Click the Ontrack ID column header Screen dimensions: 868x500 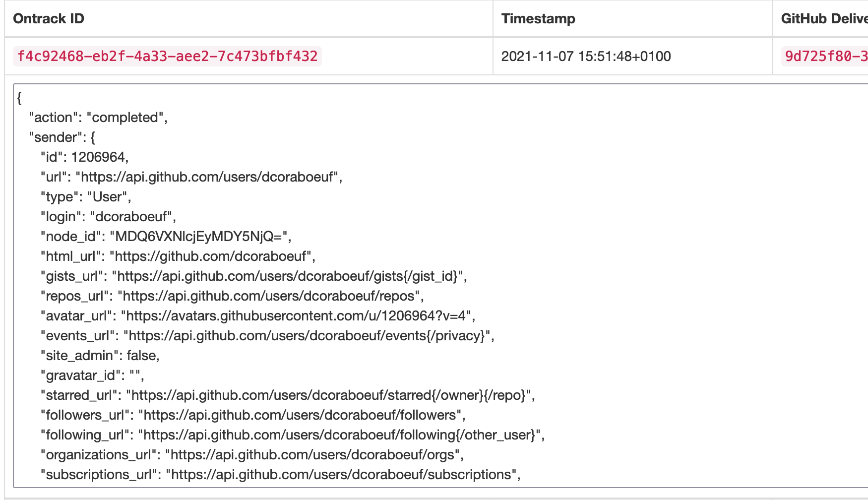(x=49, y=19)
